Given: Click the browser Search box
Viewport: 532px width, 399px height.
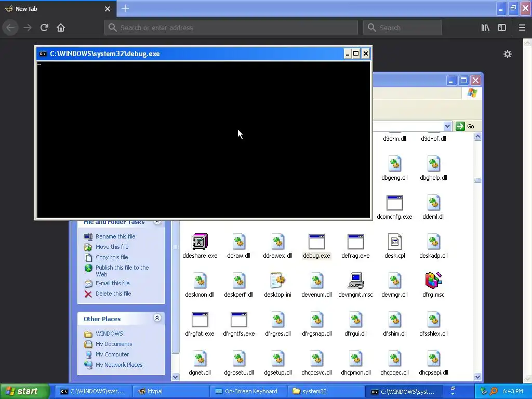Looking at the screenshot, I should (x=403, y=28).
